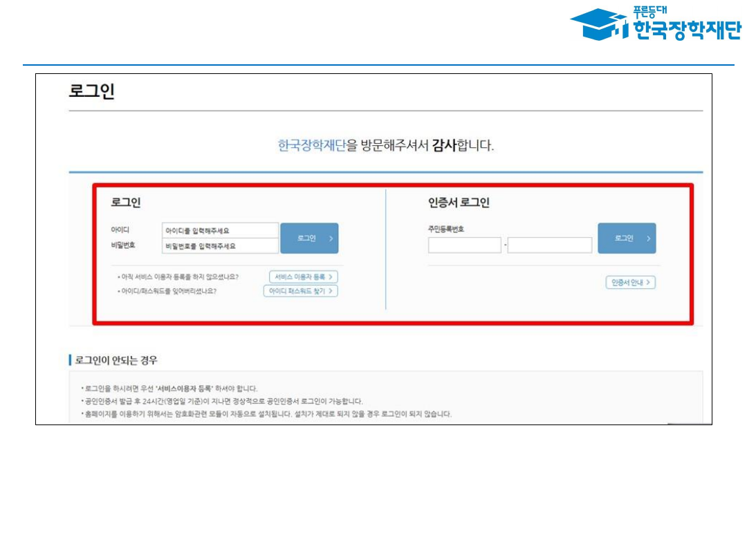This screenshot has width=747, height=560.
Task: Click the blue 한국장학재단 text in welcome message
Action: point(311,146)
